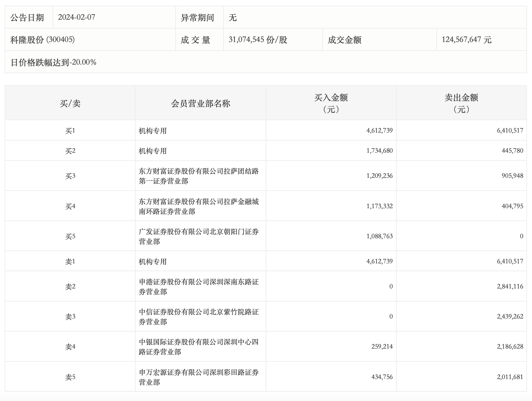Select 买1 sell amount 6,410,517
The height and width of the screenshot is (401, 532).
[510, 130]
